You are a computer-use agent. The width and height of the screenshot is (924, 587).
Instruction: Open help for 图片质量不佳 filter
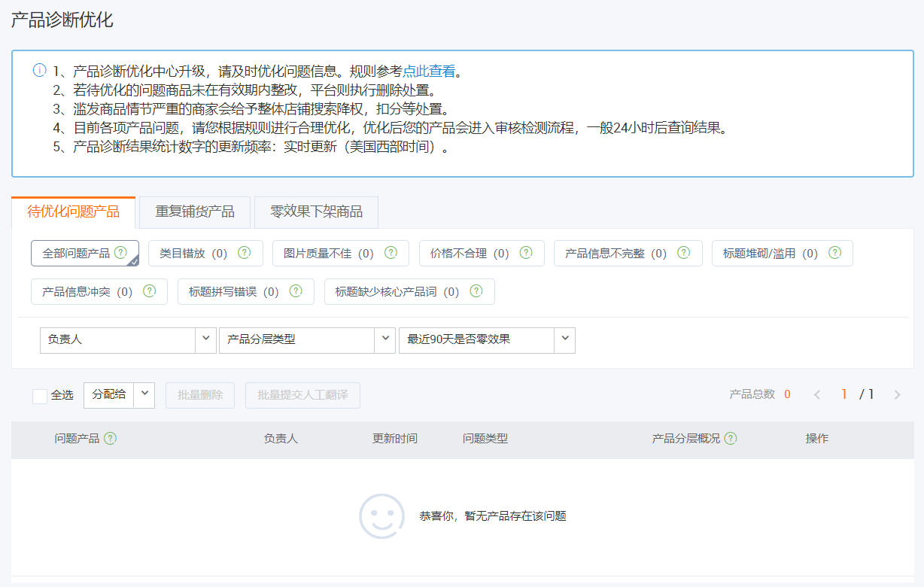pos(392,254)
